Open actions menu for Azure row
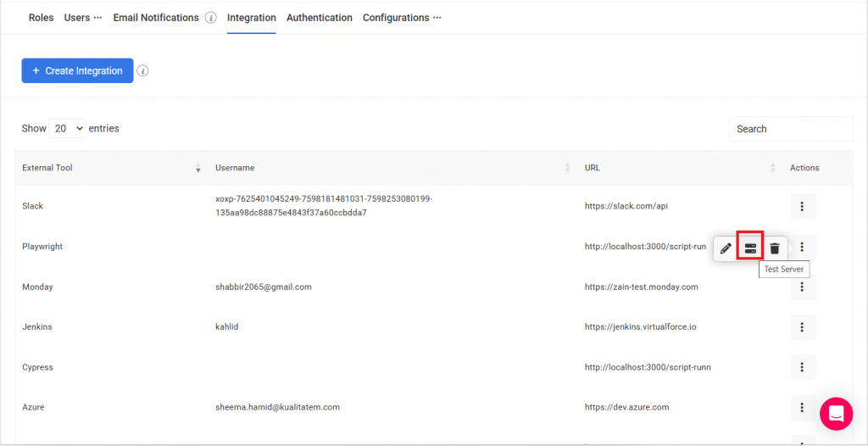 [803, 408]
